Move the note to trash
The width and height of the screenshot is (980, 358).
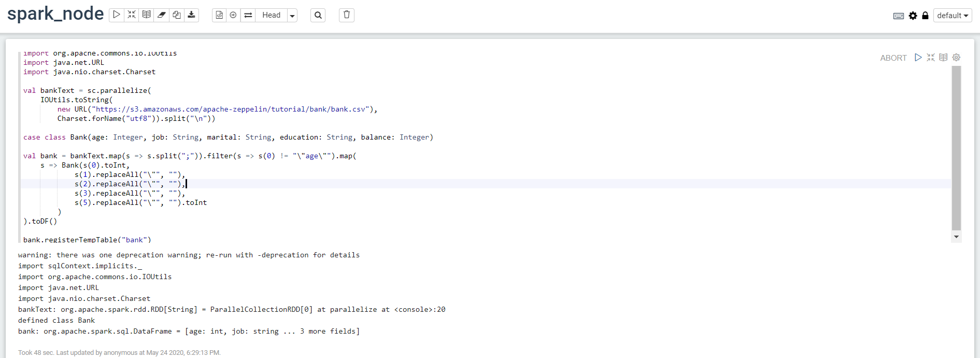(x=347, y=15)
